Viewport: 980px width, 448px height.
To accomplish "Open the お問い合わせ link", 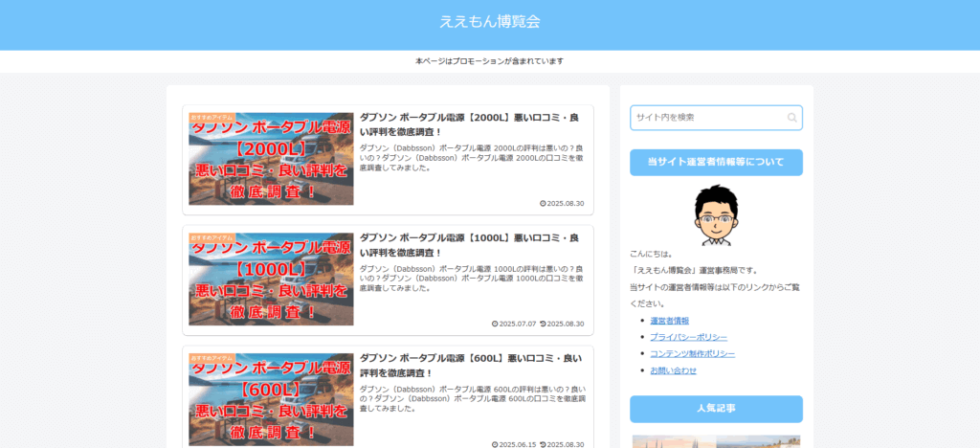I will 673,370.
